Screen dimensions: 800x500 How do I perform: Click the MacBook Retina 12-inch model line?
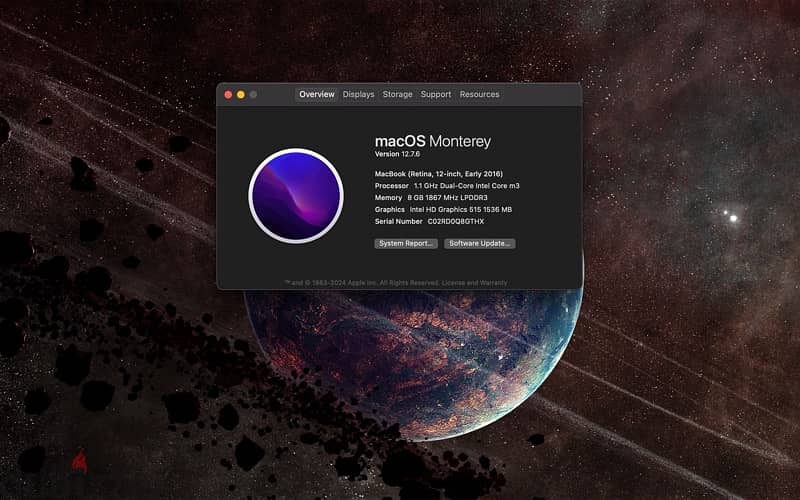click(439, 174)
